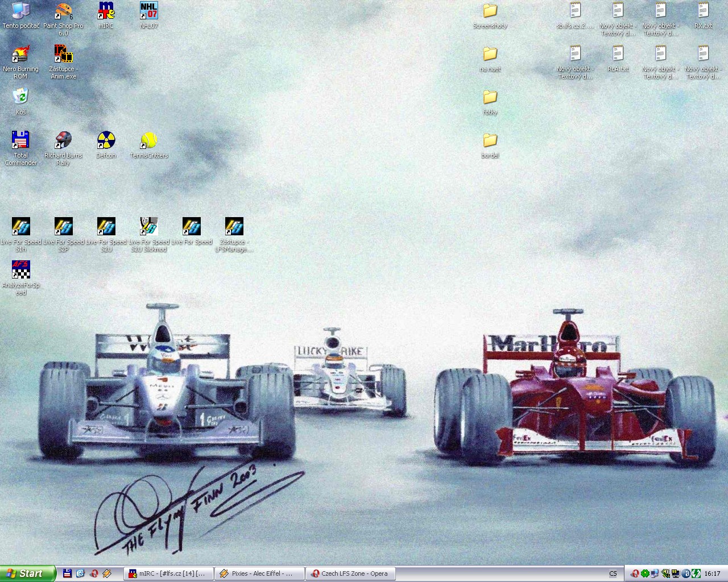728x582 pixels.
Task: Open the CS language indicator
Action: [613, 573]
